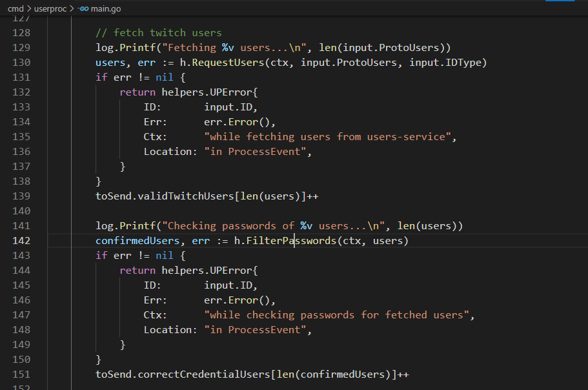Click the chevron after cmd in breadcrumbs
This screenshot has width=588, height=390.
pos(29,8)
